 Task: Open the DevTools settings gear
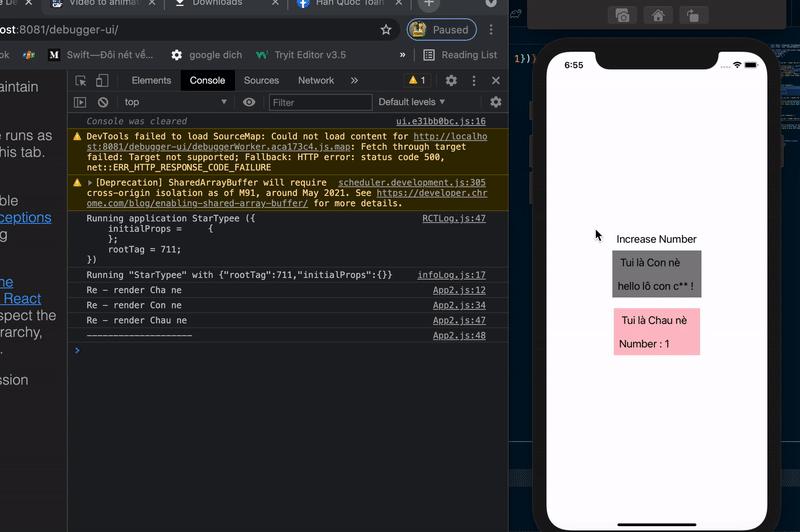[x=451, y=80]
